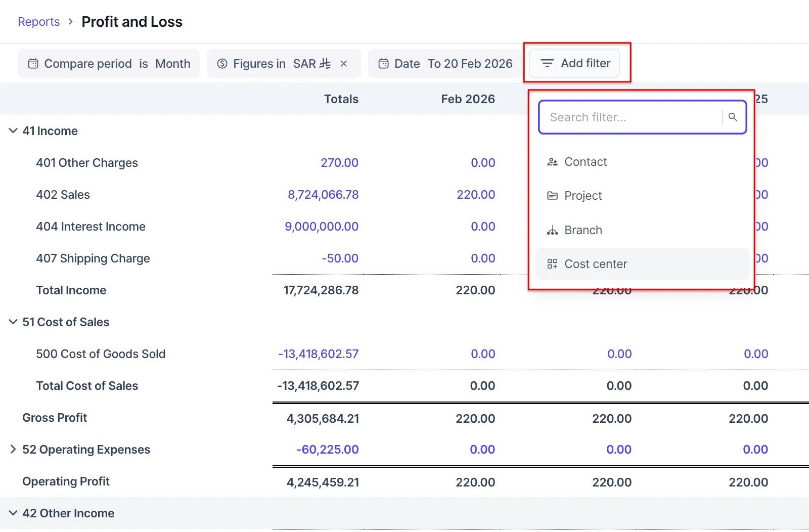Expand the 52 Operating Expenses section
The width and height of the screenshot is (809, 532).
(x=13, y=450)
